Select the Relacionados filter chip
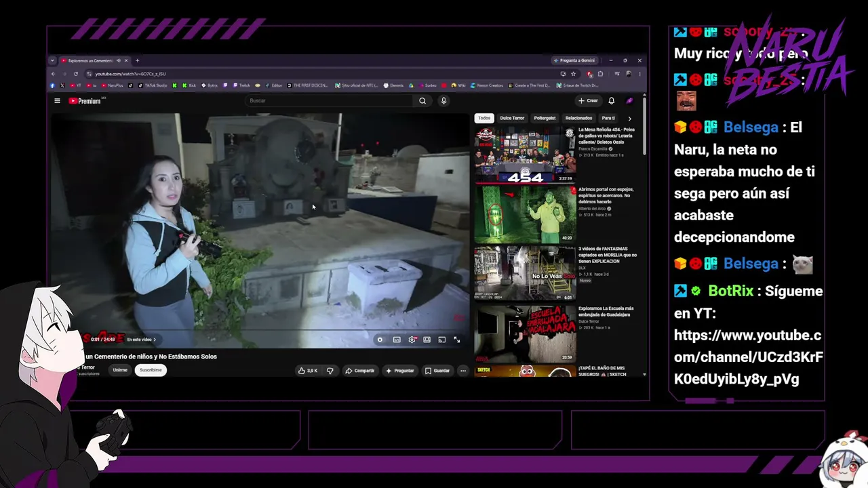Image resolution: width=868 pixels, height=488 pixels. tap(578, 118)
